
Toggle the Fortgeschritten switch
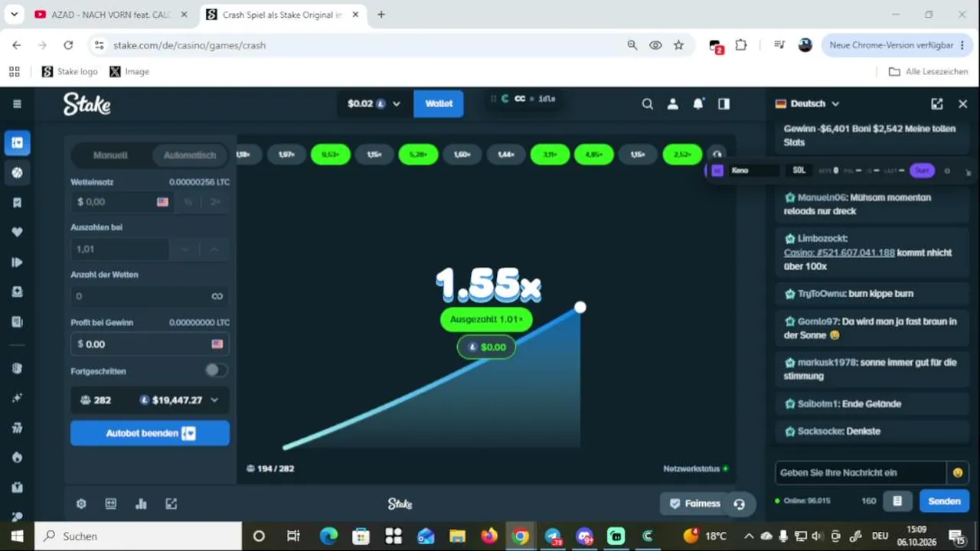[x=216, y=370]
